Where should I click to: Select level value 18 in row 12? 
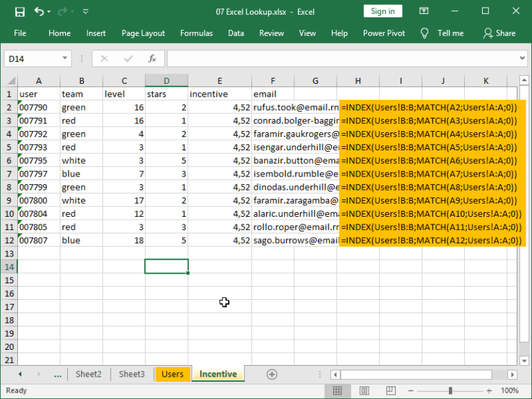[124, 240]
